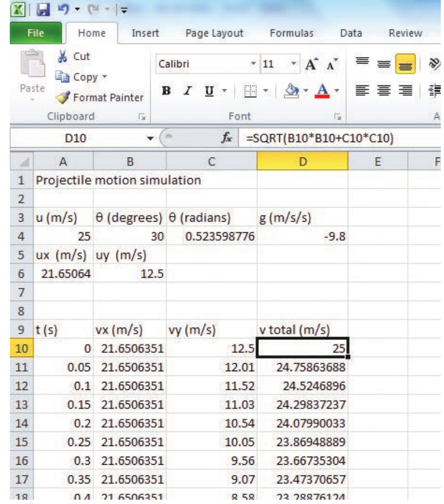Select the cell containing 0.523598776
The image size is (444, 504).
tap(212, 236)
